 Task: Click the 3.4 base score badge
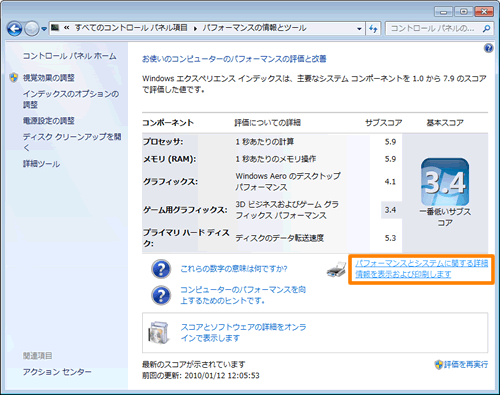tap(445, 182)
